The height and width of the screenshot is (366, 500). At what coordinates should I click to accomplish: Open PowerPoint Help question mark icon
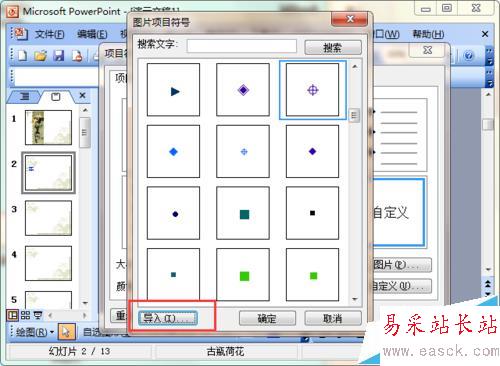click(469, 55)
